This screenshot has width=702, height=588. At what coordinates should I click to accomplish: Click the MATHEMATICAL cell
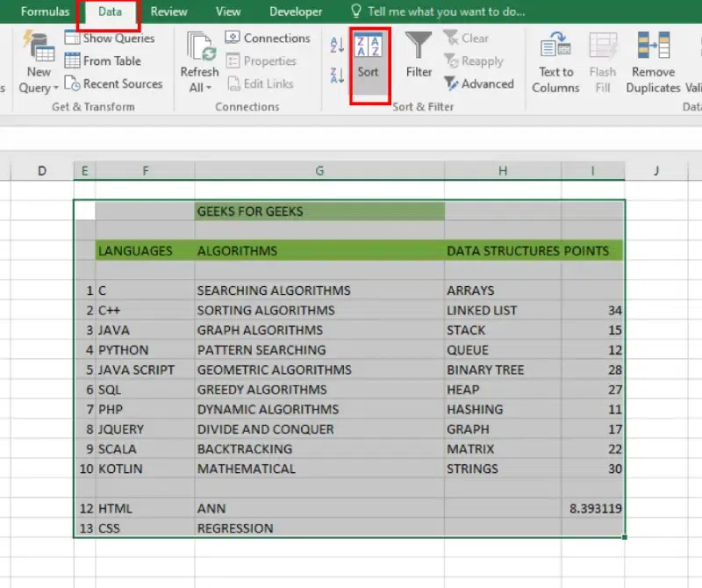(319, 469)
